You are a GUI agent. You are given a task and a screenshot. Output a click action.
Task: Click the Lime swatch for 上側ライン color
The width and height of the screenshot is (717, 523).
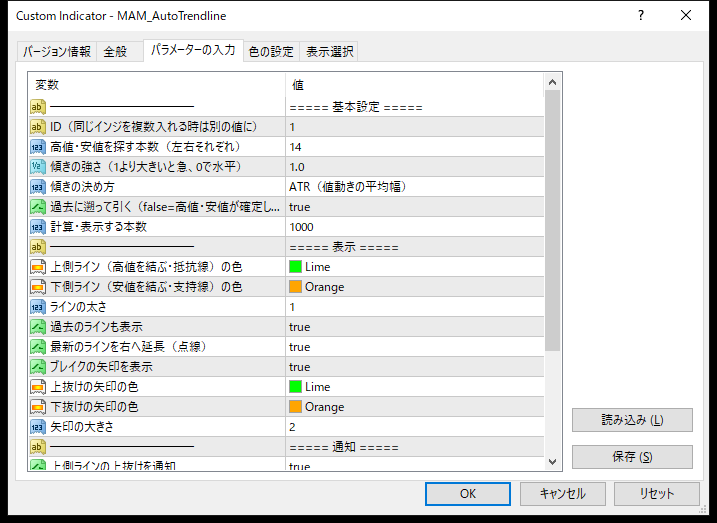(x=295, y=267)
